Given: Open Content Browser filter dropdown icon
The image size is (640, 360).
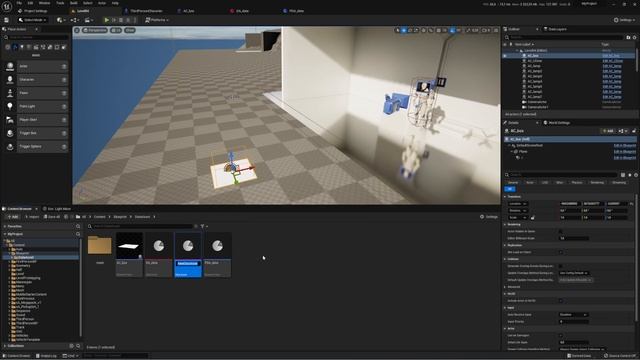Looking at the screenshot, I should pyautogui.click(x=204, y=226).
